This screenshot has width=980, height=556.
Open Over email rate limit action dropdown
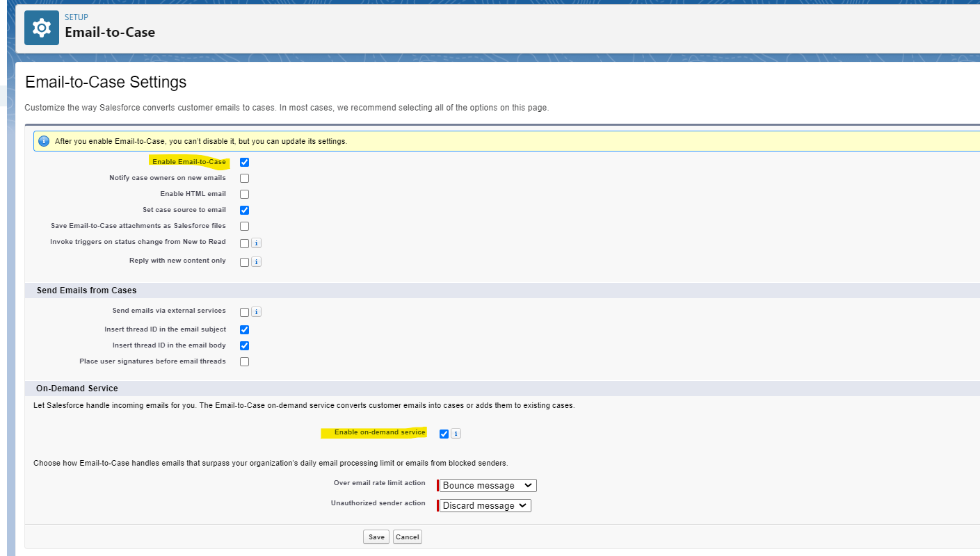(x=488, y=485)
